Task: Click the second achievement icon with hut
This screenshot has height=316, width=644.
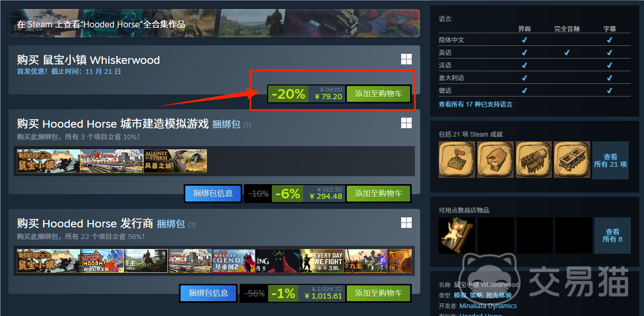Action: pos(495,160)
